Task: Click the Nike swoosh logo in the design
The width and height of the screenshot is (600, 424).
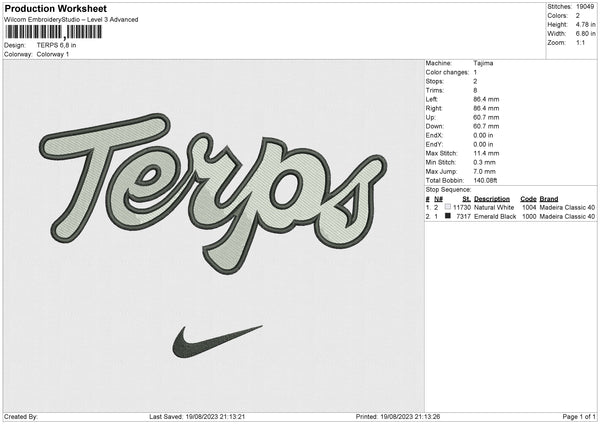Action: pos(216,340)
